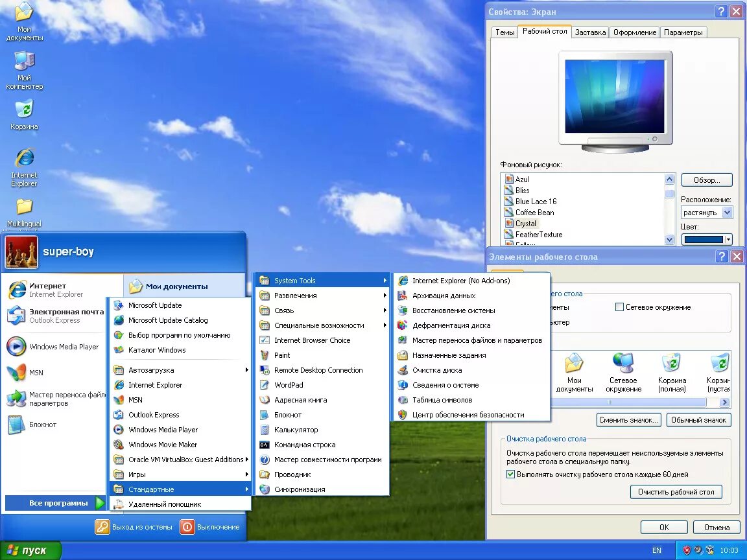Expand Связь submenu

click(x=322, y=310)
